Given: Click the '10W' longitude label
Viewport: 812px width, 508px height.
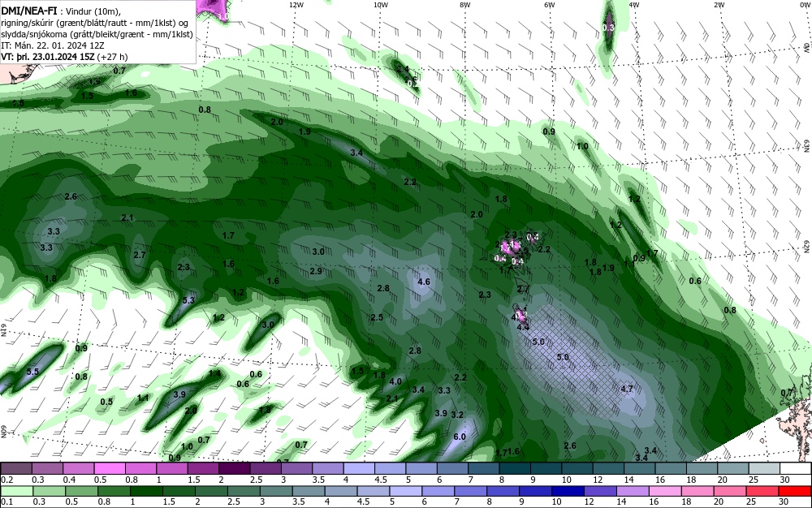Looking at the screenshot, I should (381, 5).
